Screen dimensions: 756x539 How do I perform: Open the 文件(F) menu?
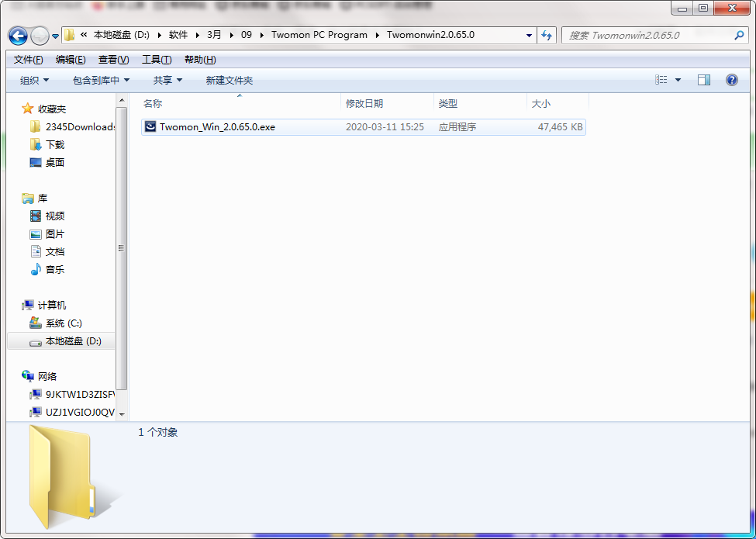tap(29, 59)
